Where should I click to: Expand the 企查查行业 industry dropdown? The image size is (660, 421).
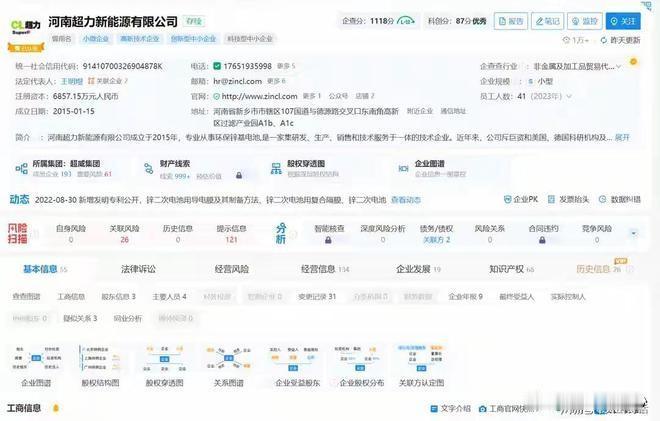click(618, 67)
